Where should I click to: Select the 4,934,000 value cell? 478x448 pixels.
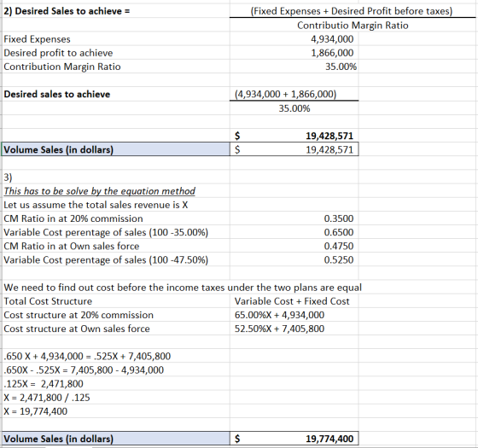[294, 39]
